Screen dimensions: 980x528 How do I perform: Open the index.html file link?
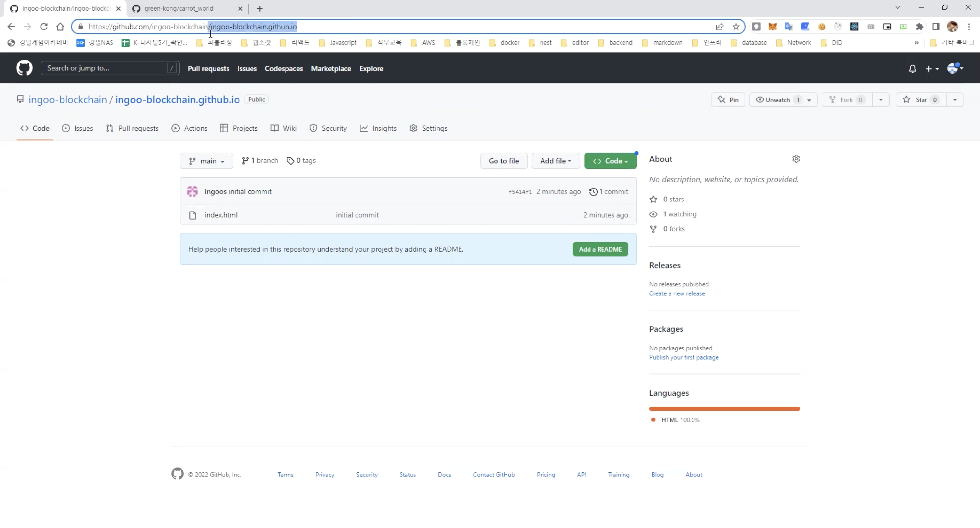pyautogui.click(x=221, y=215)
